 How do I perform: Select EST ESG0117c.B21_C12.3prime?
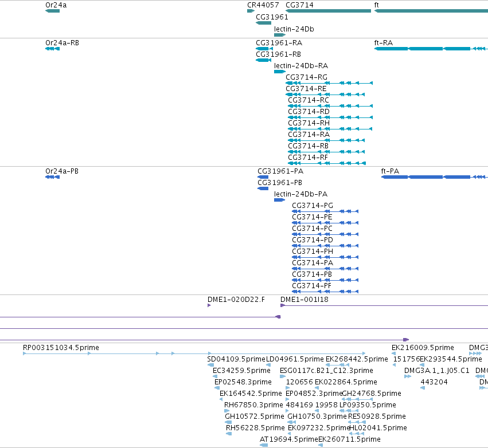[283, 376]
